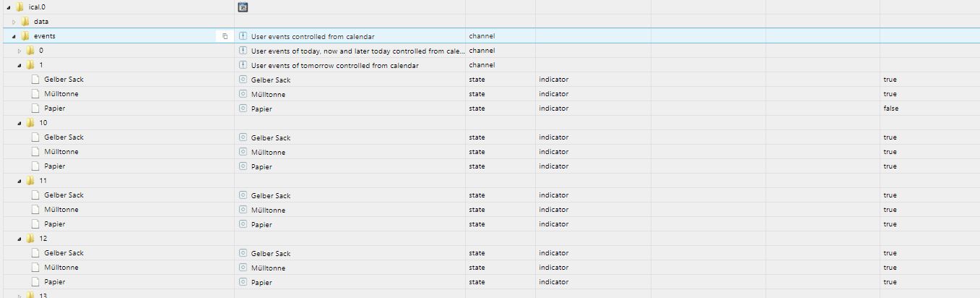Image resolution: width=980 pixels, height=298 pixels.
Task: Click the calendar icon in the ical.0 row
Action: pos(243,7)
